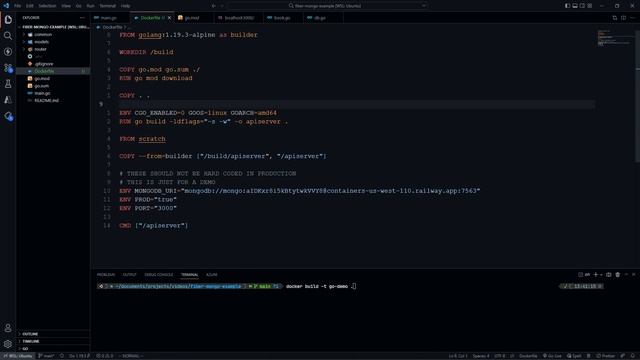Open the Selection menu
640x360 pixels.
47,6
